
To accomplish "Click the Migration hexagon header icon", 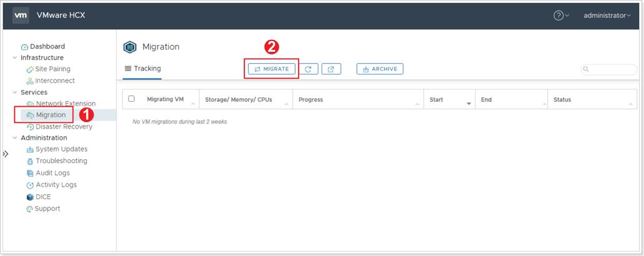I will click(x=130, y=47).
